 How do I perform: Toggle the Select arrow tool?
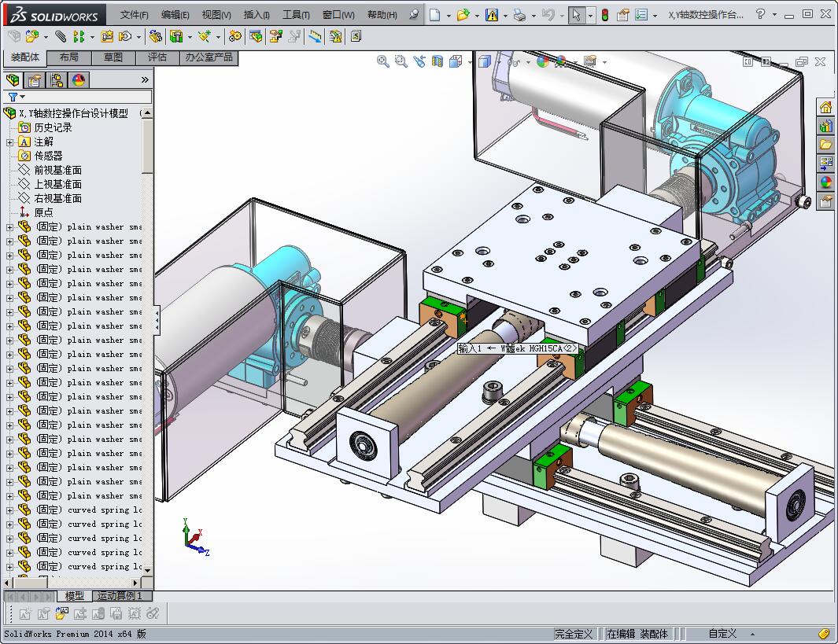[x=576, y=15]
